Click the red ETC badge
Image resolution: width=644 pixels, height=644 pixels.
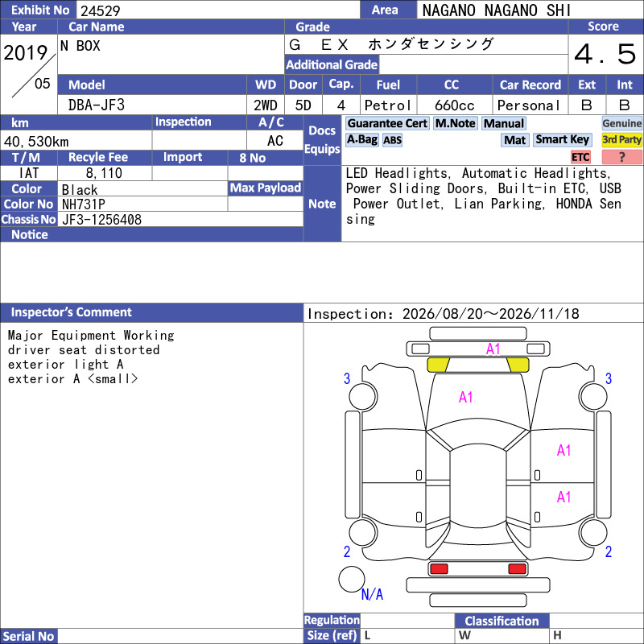coord(580,157)
